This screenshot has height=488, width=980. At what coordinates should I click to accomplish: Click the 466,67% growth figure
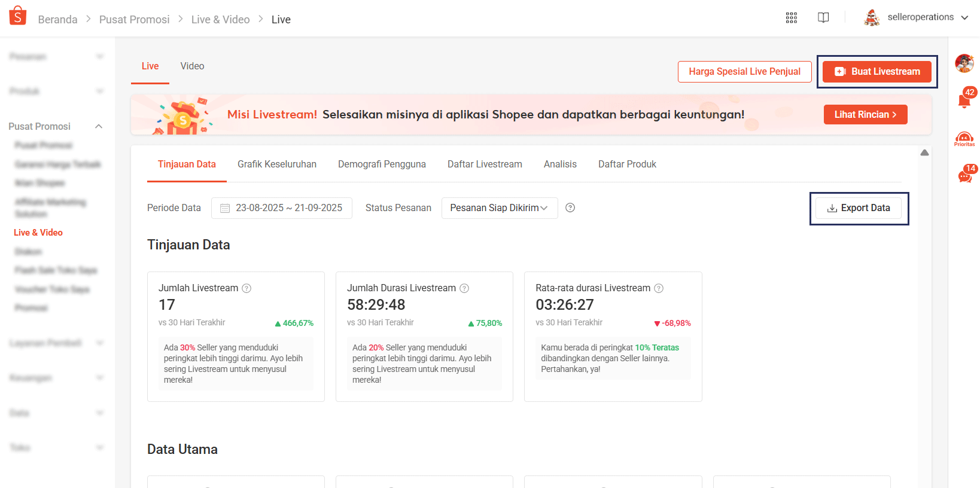click(294, 323)
